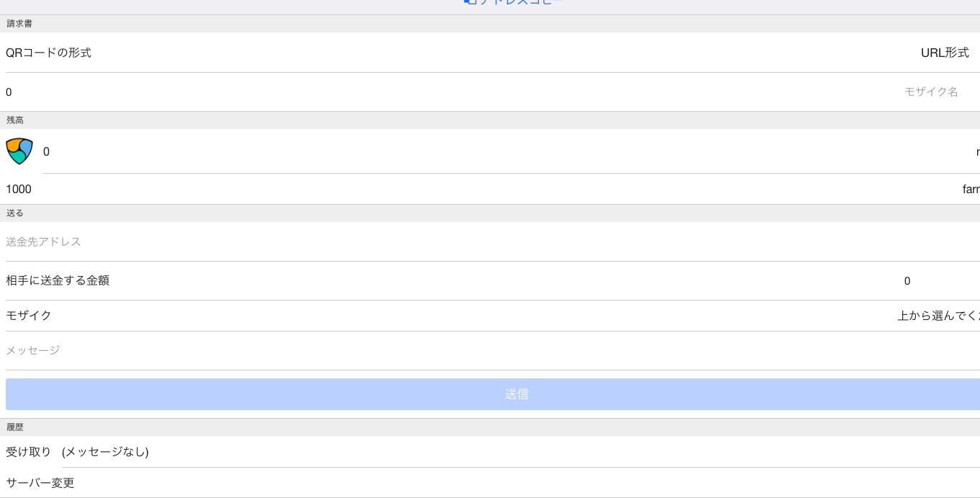The image size is (980, 498).
Task: Select the サーバー変更 history item
Action: [40, 483]
